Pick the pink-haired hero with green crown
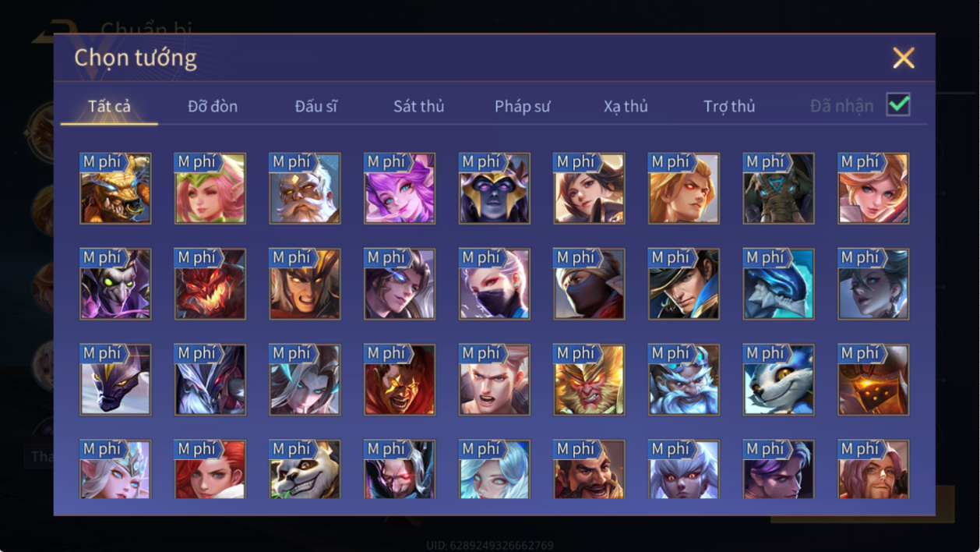This screenshot has height=552, width=980. tap(210, 189)
